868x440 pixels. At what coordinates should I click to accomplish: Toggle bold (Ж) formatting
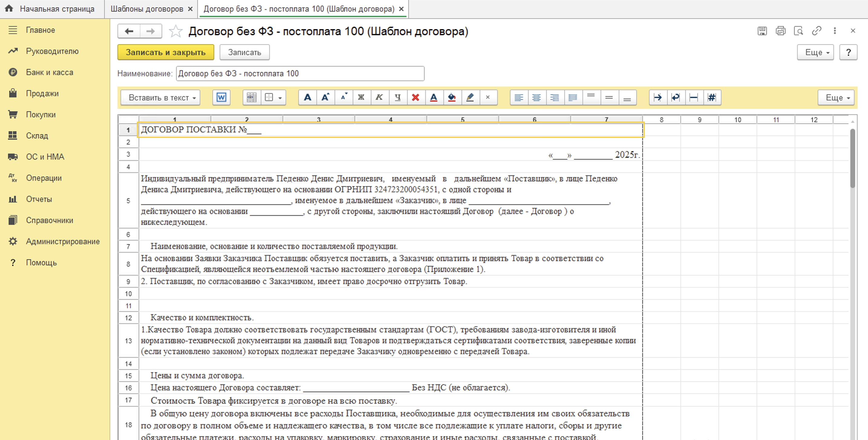coord(361,98)
